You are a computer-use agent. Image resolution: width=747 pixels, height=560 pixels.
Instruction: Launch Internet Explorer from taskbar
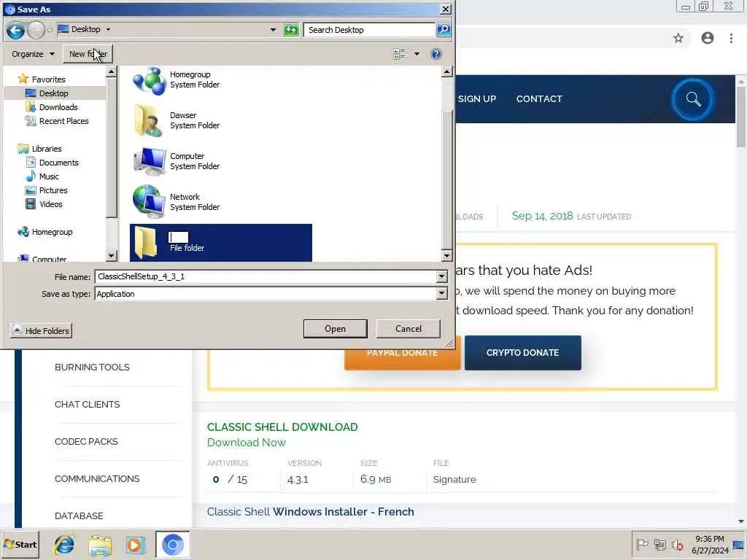[64, 544]
